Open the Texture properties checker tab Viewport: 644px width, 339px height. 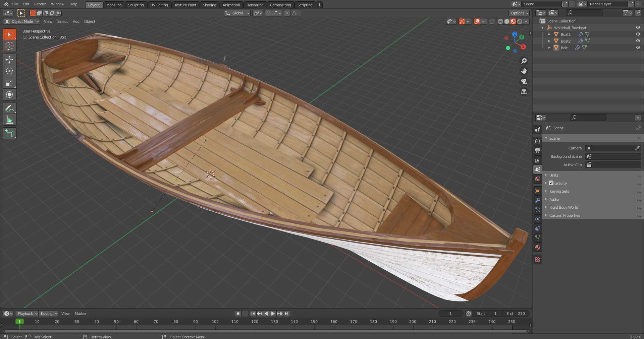538,259
